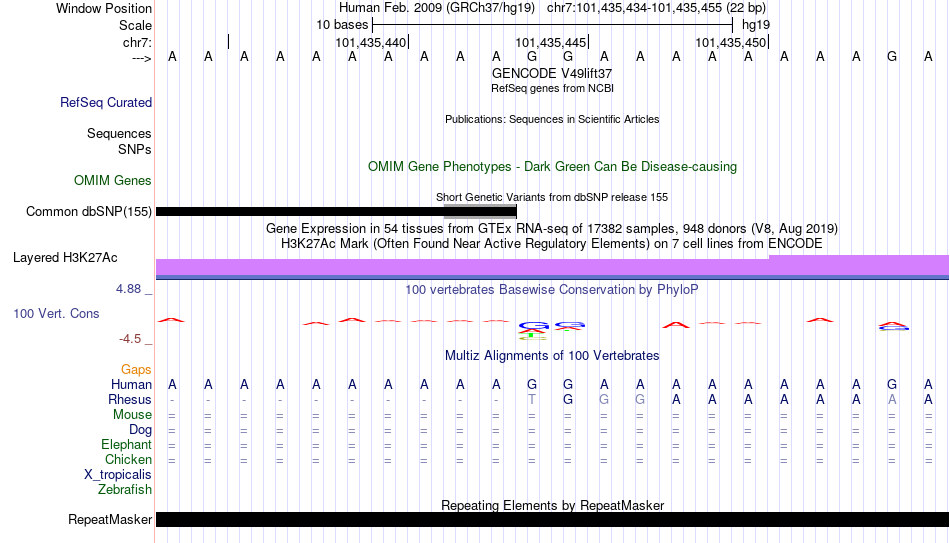This screenshot has height=543, width=950.
Task: Click the Scale label
Action: (x=135, y=25)
